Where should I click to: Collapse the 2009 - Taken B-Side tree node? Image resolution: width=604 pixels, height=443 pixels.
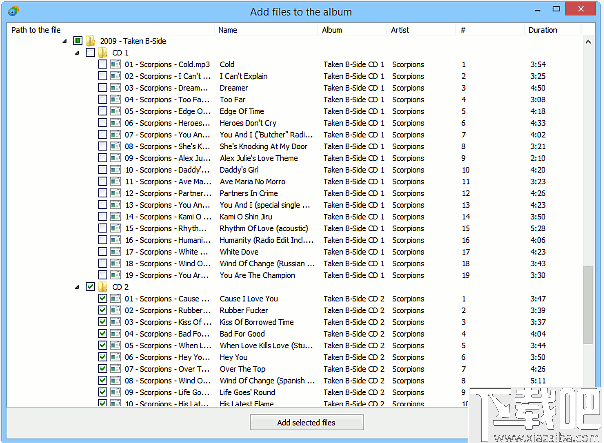pyautogui.click(x=65, y=41)
